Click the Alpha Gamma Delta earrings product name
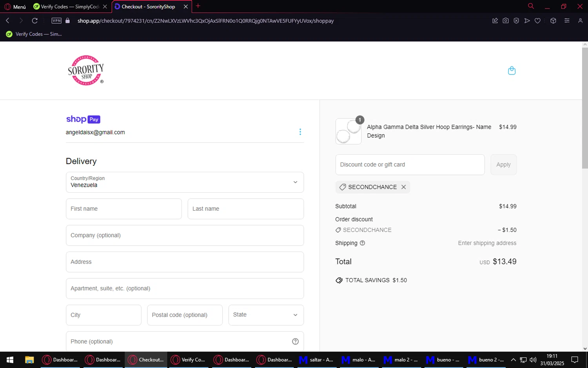The width and height of the screenshot is (588, 368). 429,131
